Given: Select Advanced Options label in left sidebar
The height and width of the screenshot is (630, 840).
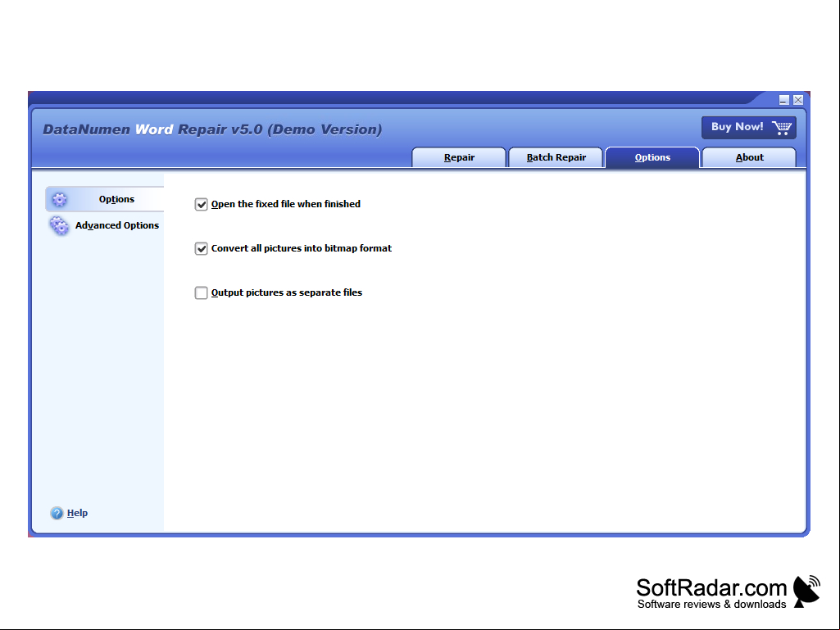Looking at the screenshot, I should tap(117, 225).
